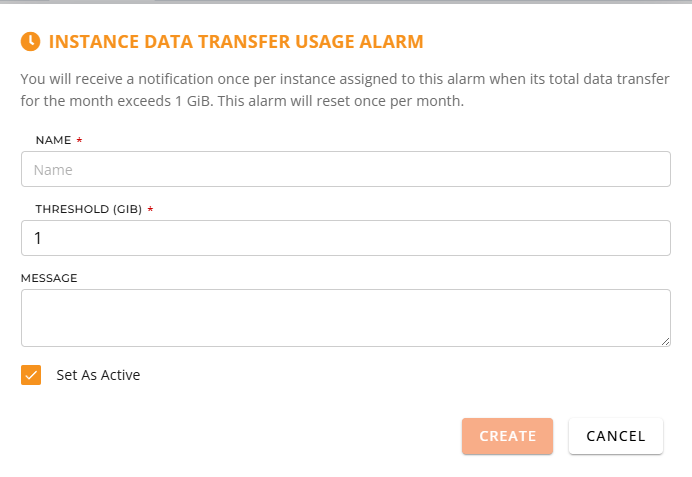The height and width of the screenshot is (477, 692).
Task: Click the Name input field
Action: click(x=346, y=169)
